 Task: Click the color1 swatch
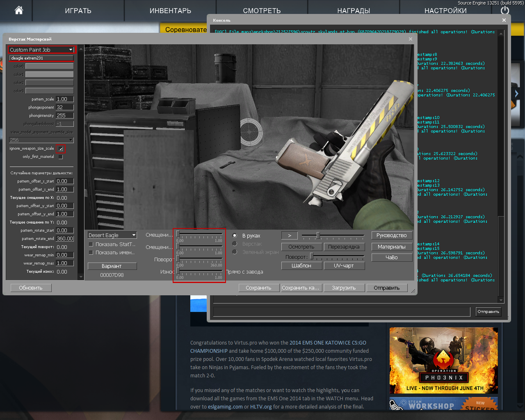(50, 74)
